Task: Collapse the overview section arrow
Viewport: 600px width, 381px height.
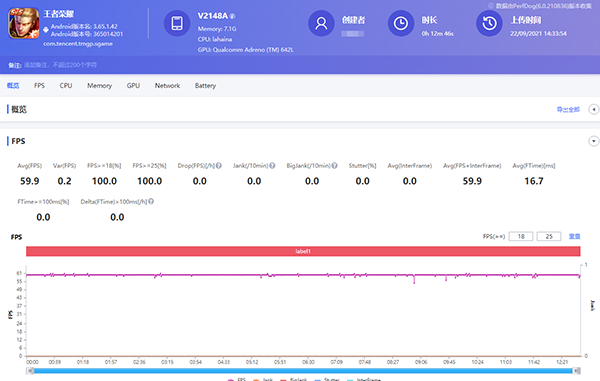Action: click(x=593, y=109)
